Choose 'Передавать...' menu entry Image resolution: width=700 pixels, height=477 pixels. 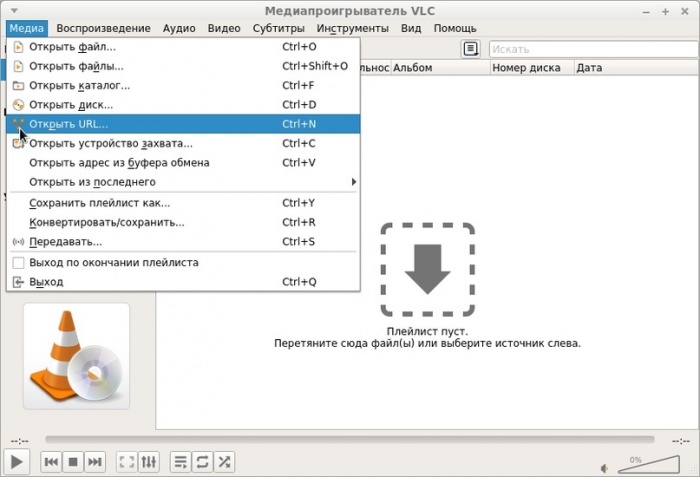183,242
